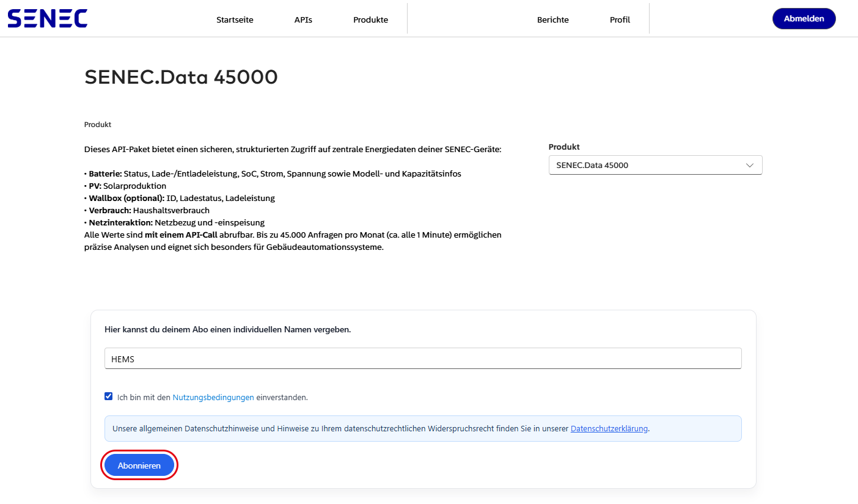Open the Datenschutzerklärung link

609,429
